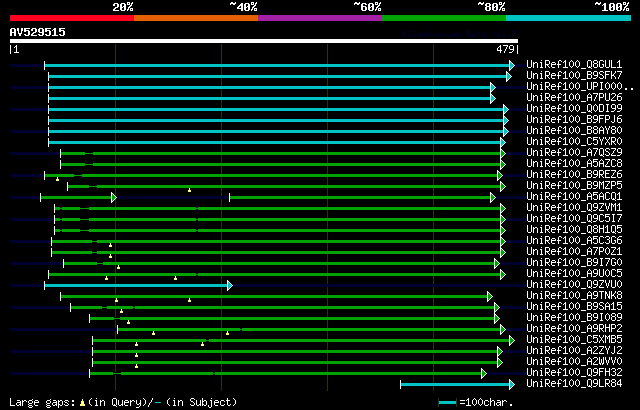
Task: Open hit UniRef100_A7PU26
Action: (x=574, y=98)
